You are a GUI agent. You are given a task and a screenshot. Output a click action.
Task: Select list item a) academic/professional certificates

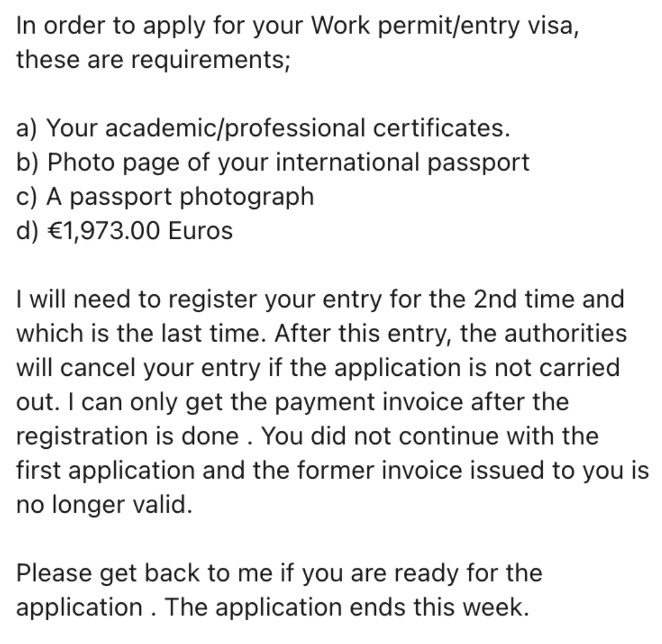point(263,129)
